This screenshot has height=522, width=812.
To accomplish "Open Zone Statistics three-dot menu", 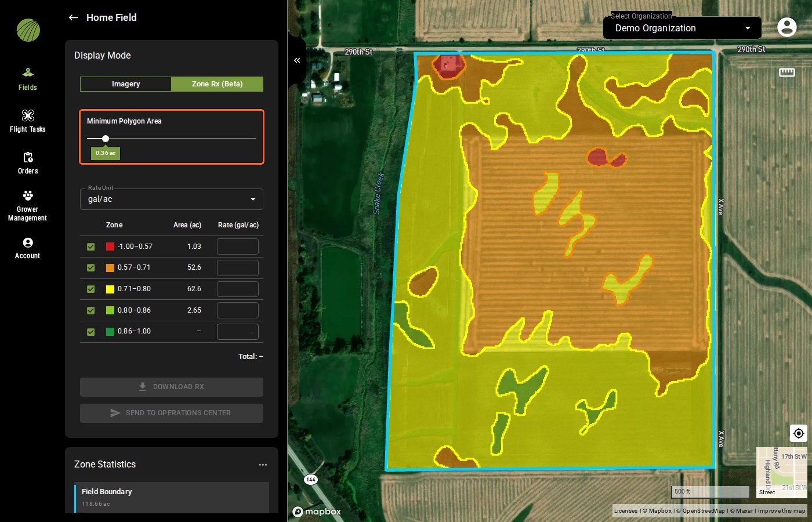I will pyautogui.click(x=263, y=465).
